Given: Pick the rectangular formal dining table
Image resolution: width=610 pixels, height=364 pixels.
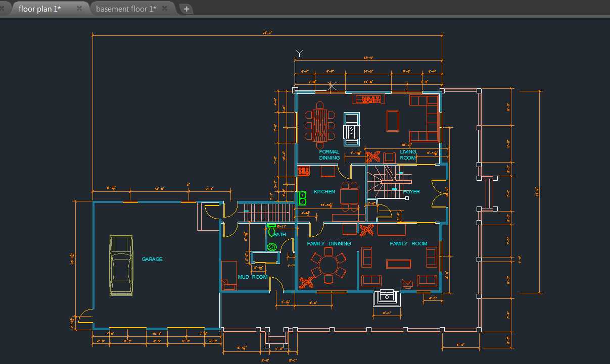Looking at the screenshot, I should (x=320, y=126).
